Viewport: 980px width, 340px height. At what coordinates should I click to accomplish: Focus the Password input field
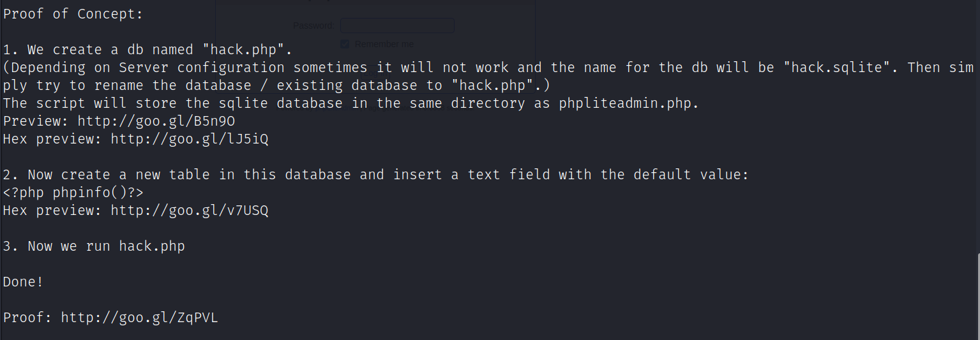pos(397,26)
